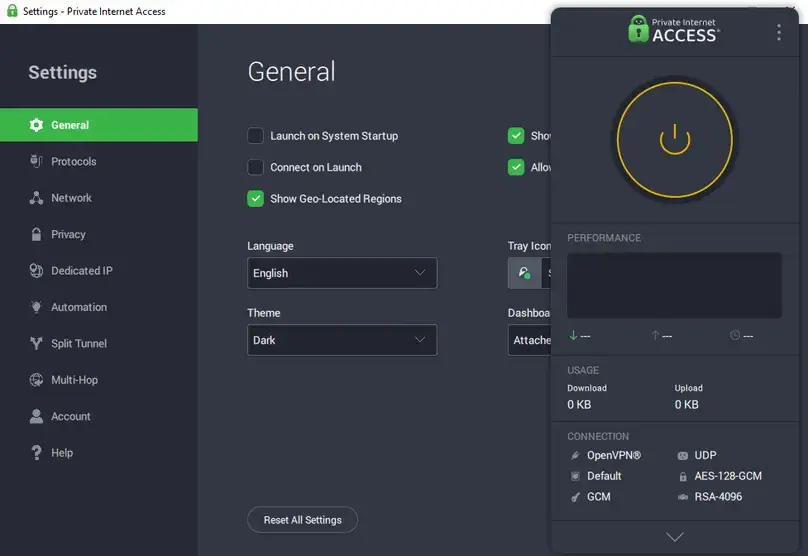Screen dimensions: 808x556
Task: Enable Launch on System Startup checkbox
Action: tap(255, 136)
